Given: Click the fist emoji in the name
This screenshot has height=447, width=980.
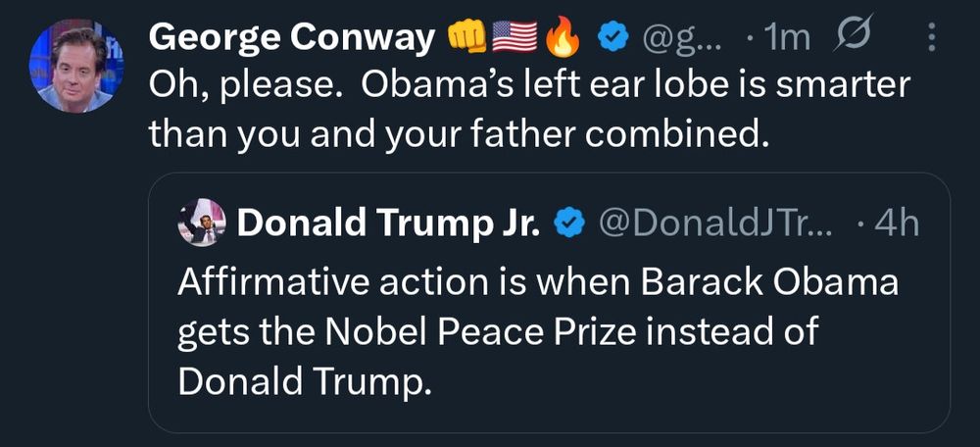Looking at the screenshot, I should pyautogui.click(x=467, y=39).
